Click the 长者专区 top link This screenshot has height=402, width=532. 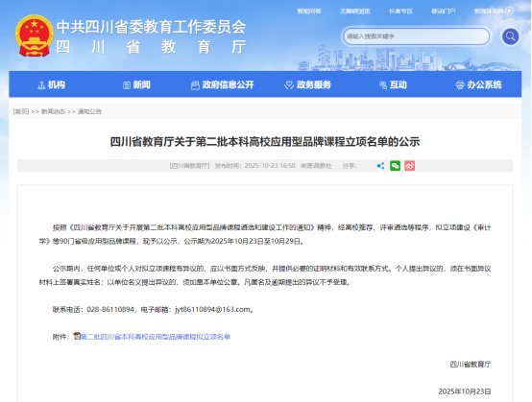400,12
